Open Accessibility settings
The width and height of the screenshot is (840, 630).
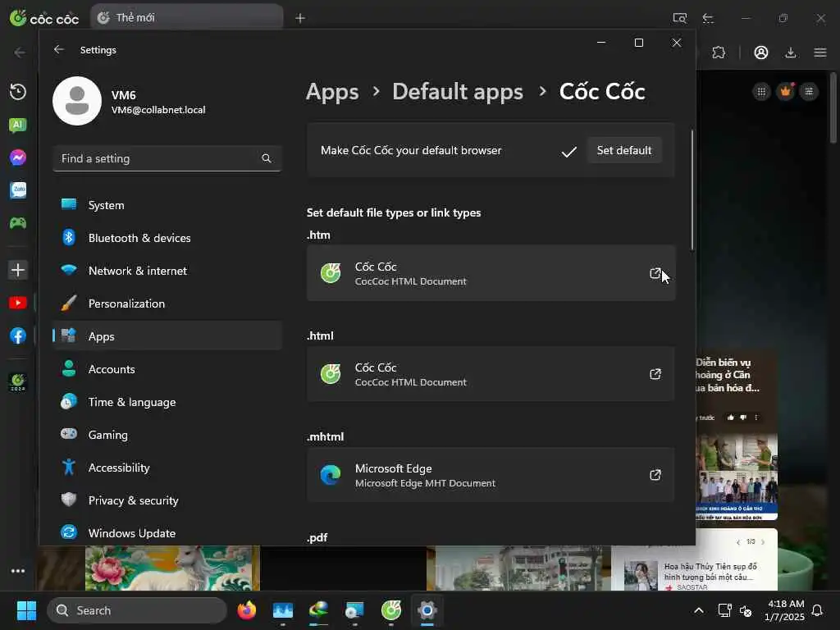tap(167, 468)
